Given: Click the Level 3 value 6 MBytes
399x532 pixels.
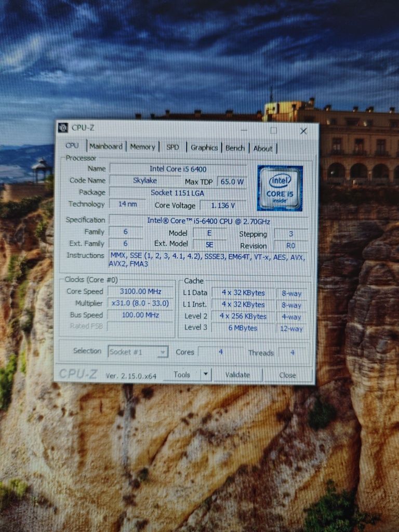Looking at the screenshot, I should tap(243, 328).
